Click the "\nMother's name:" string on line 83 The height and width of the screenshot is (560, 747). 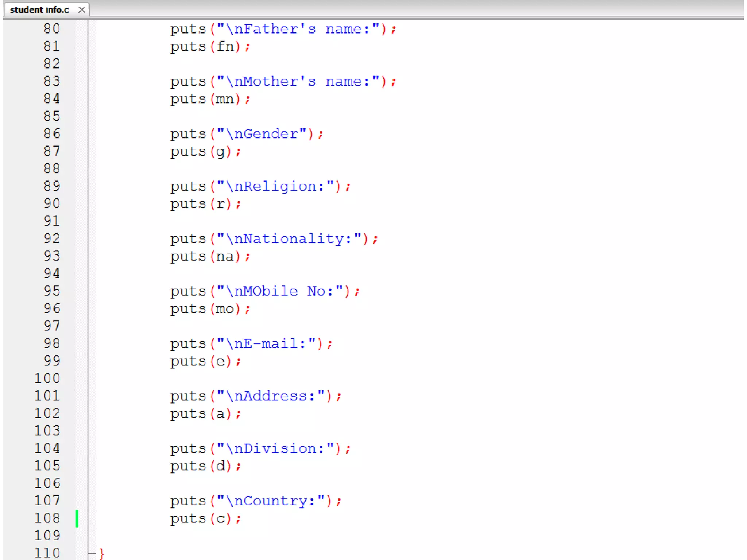pos(298,82)
